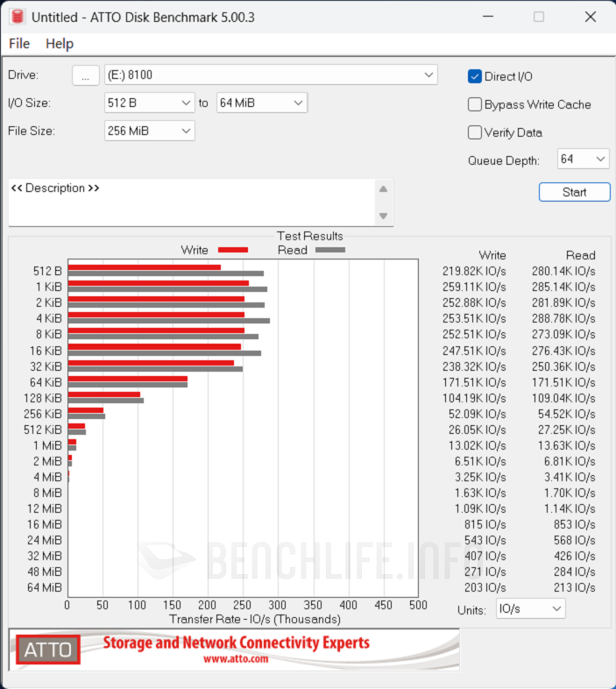Click into the Description text field

pos(192,202)
